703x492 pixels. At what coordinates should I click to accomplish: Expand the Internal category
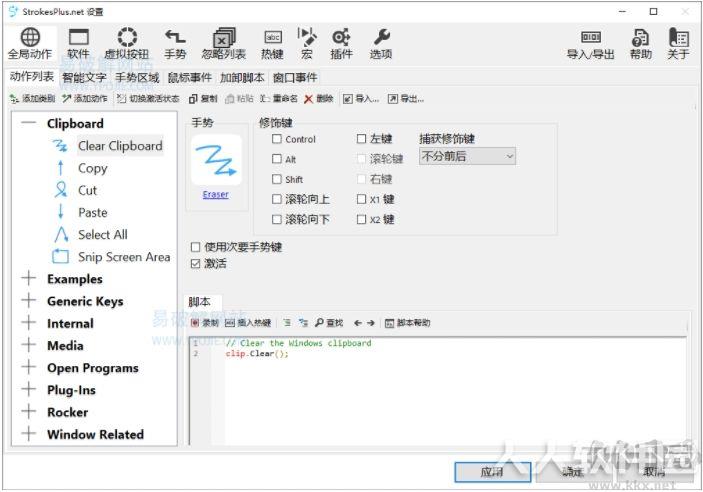pyautogui.click(x=28, y=323)
